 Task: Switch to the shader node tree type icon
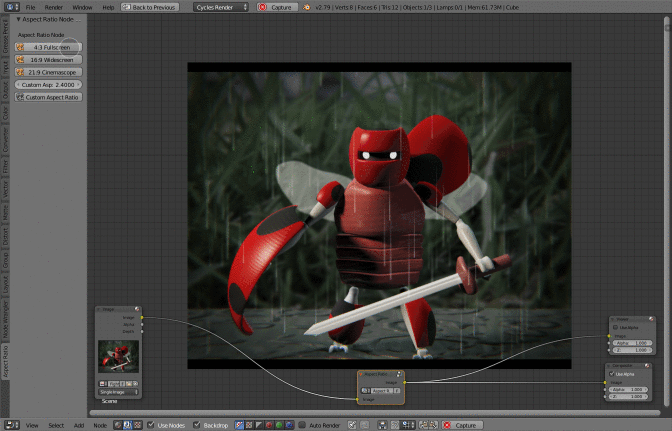tap(118, 425)
